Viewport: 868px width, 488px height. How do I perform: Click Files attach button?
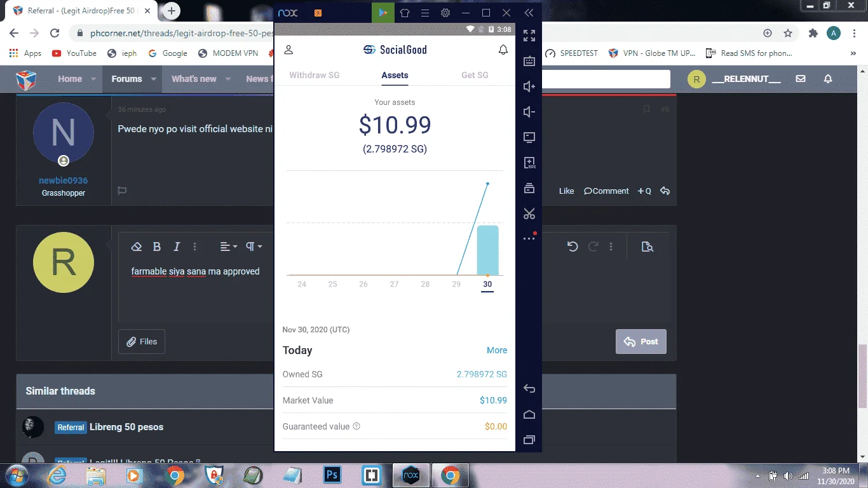(x=142, y=341)
